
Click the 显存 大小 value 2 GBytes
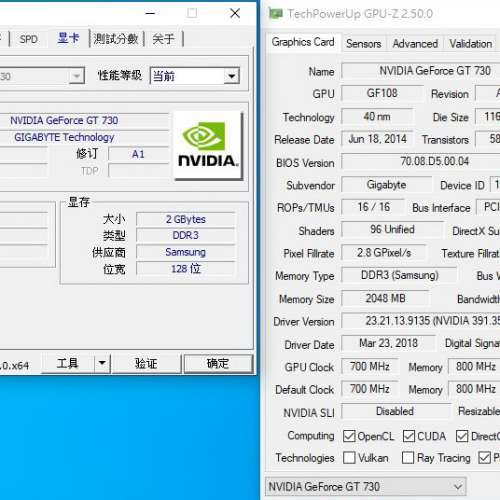186,219
